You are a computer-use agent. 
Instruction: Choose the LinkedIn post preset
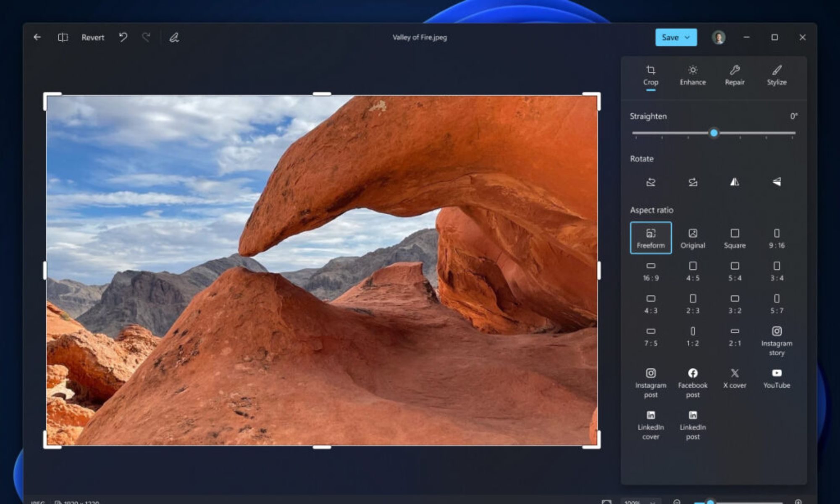click(x=693, y=425)
